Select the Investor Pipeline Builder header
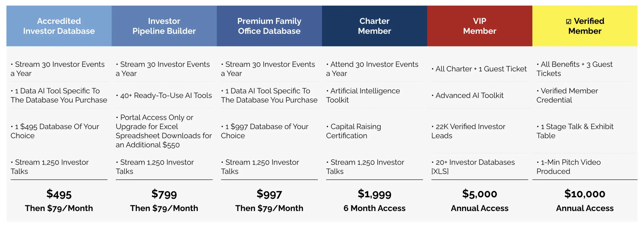The width and height of the screenshot is (644, 227). tap(164, 26)
